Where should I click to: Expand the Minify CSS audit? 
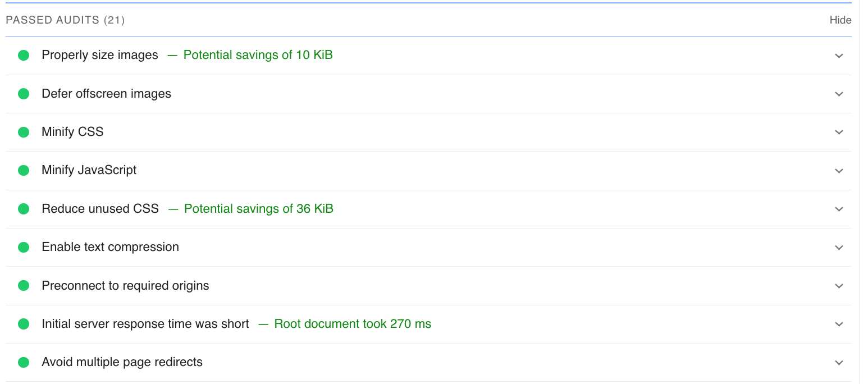[x=839, y=132]
